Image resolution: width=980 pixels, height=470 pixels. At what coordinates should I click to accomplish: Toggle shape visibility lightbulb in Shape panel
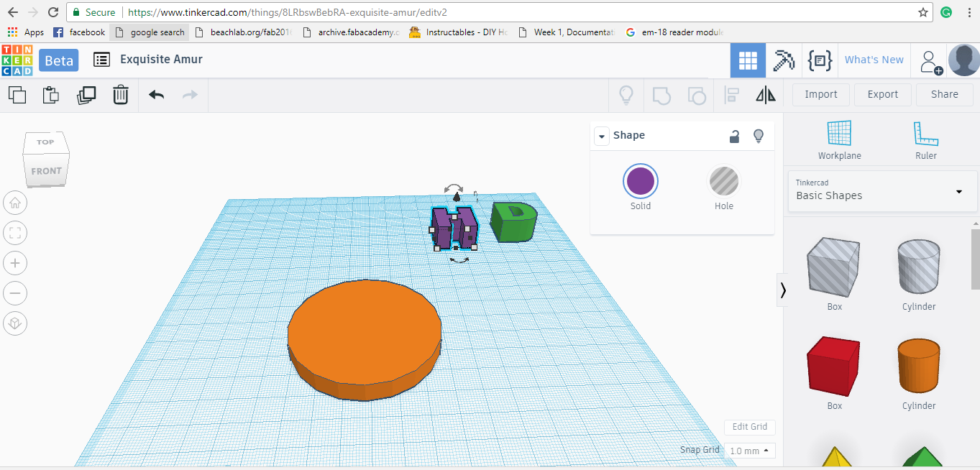758,136
